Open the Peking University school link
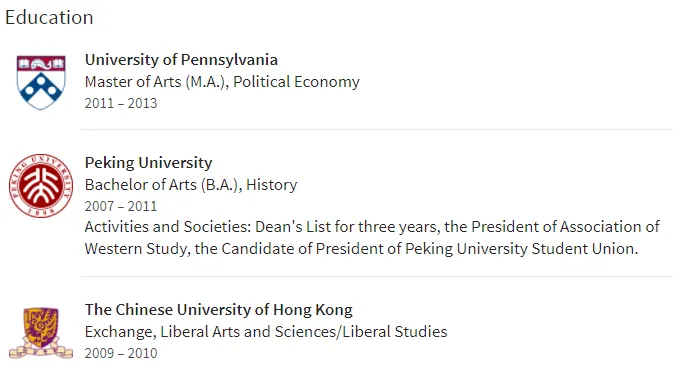 point(149,163)
